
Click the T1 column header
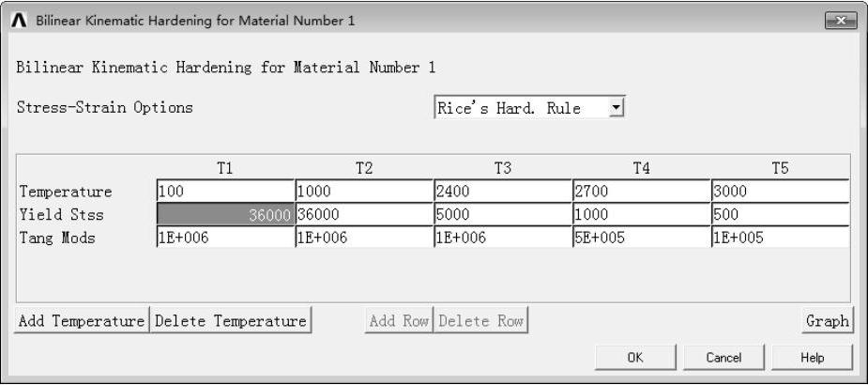pyautogui.click(x=225, y=168)
